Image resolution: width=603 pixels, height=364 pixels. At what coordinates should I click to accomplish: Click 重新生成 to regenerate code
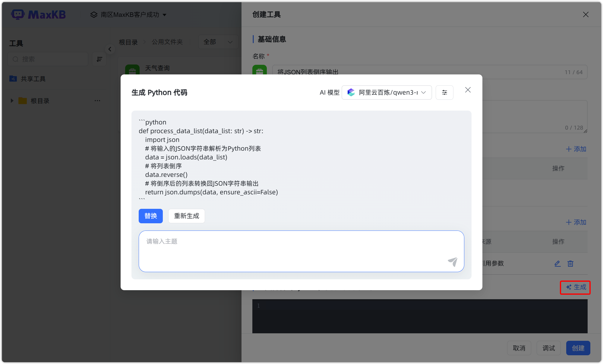click(186, 216)
